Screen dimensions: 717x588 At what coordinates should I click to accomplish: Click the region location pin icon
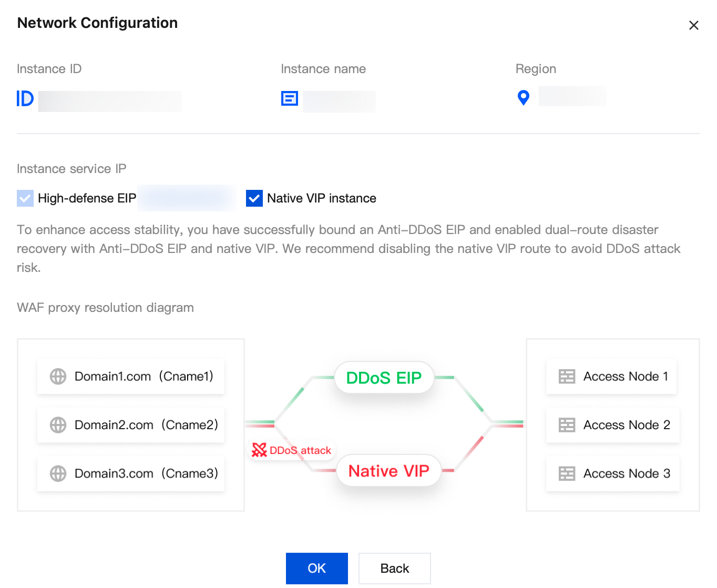[x=523, y=98]
